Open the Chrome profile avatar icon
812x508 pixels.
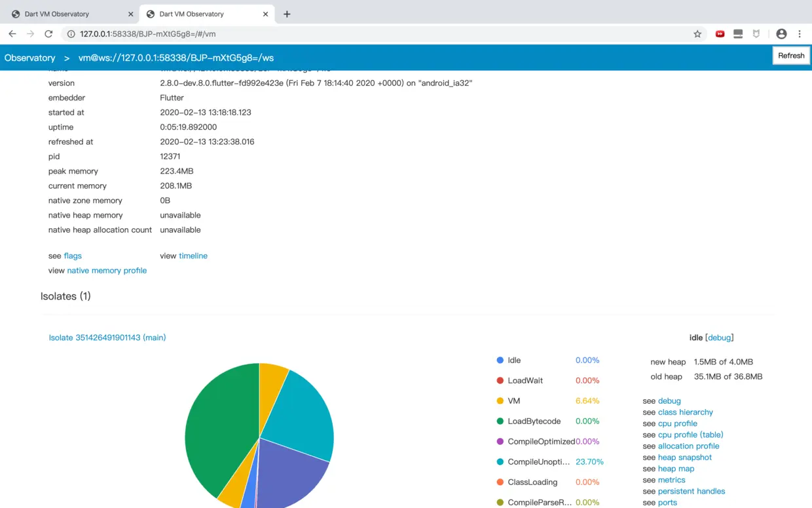click(x=781, y=34)
